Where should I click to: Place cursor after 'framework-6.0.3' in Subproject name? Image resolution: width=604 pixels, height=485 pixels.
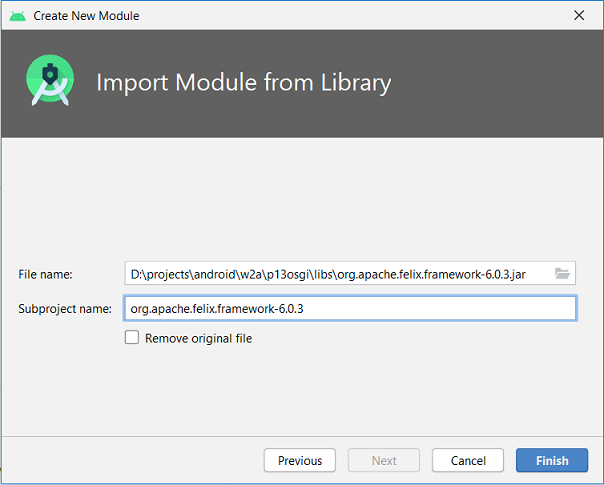point(304,309)
